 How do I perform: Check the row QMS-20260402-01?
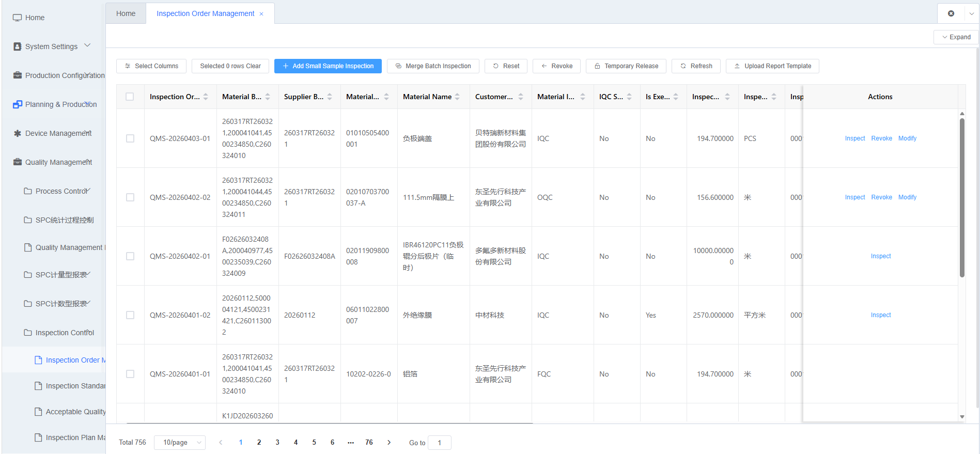pyautogui.click(x=130, y=256)
